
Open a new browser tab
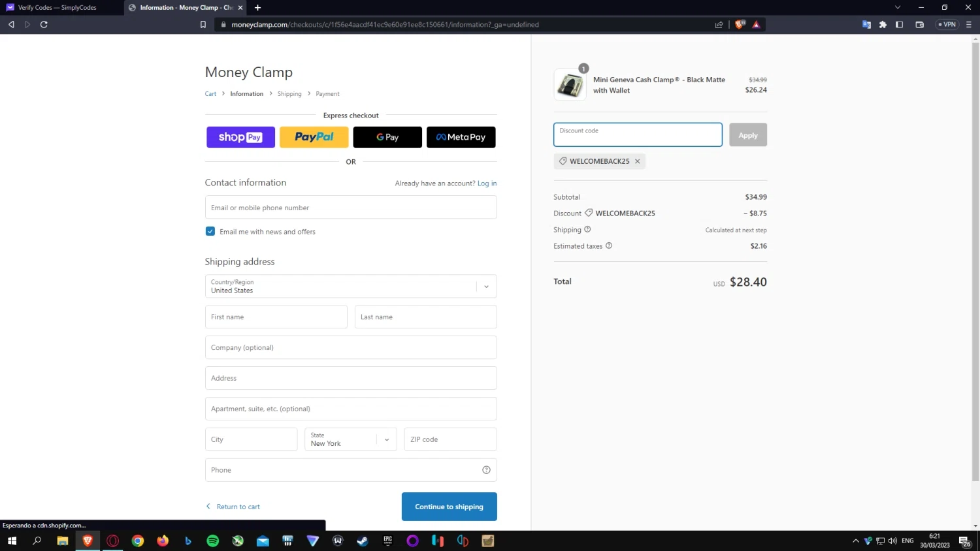tap(257, 8)
